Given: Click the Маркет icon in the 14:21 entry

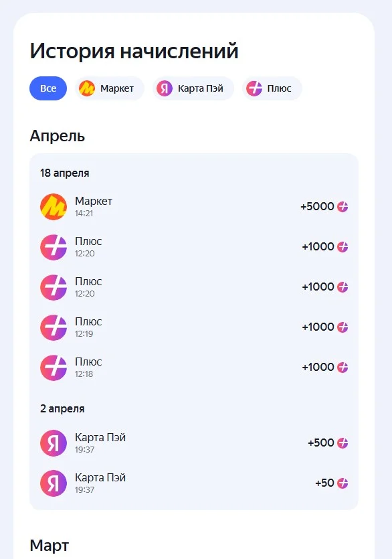Looking at the screenshot, I should point(54,207).
